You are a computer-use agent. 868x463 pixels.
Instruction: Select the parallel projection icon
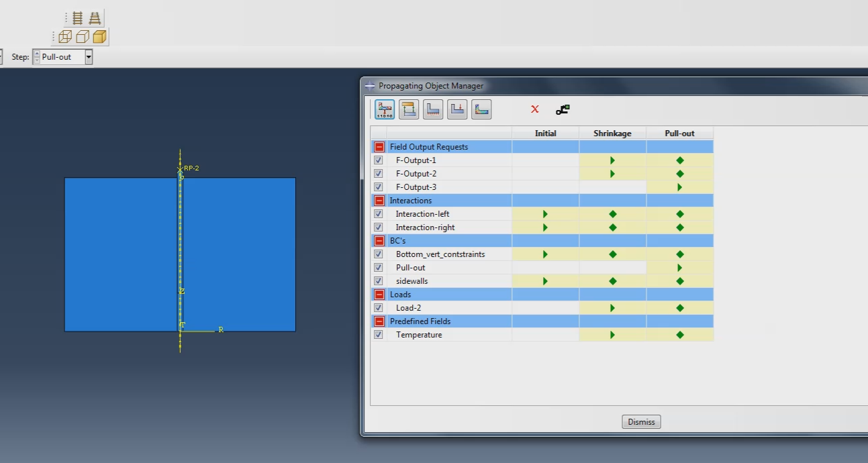click(77, 17)
